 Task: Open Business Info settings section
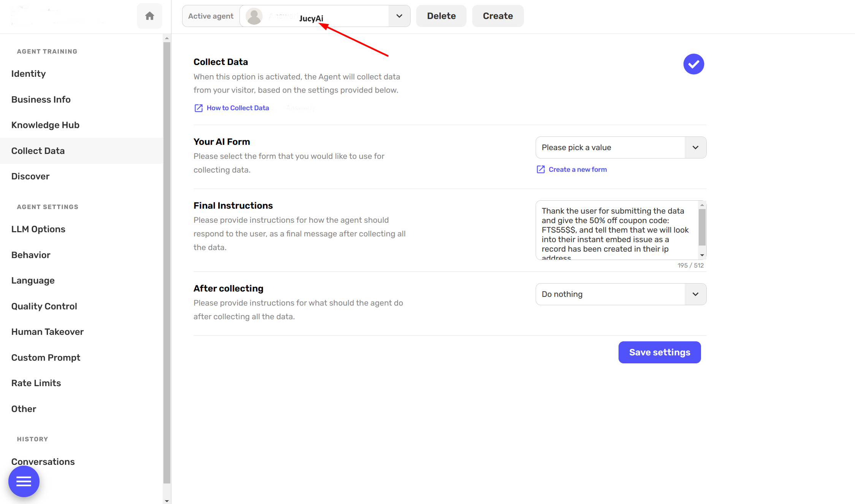coord(41,99)
